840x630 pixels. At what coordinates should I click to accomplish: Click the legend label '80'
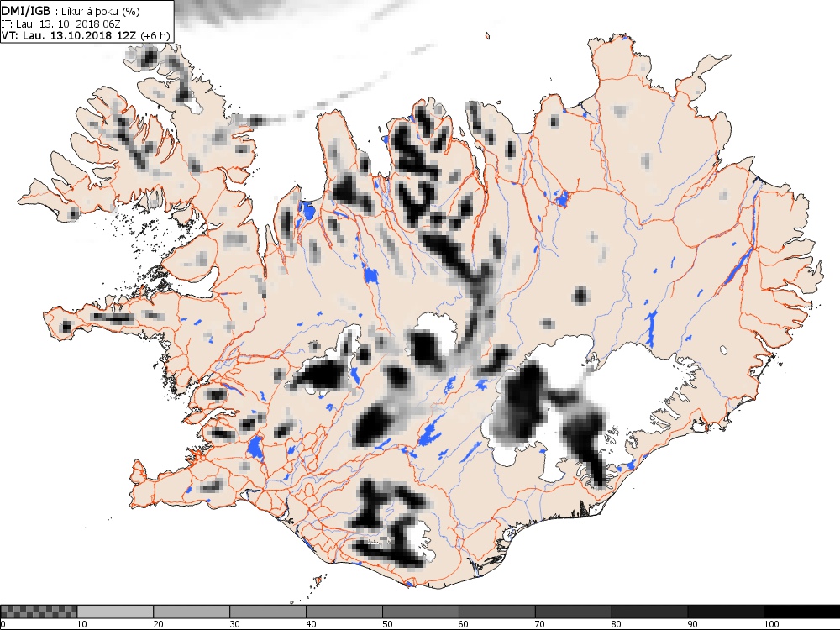pyautogui.click(x=616, y=624)
